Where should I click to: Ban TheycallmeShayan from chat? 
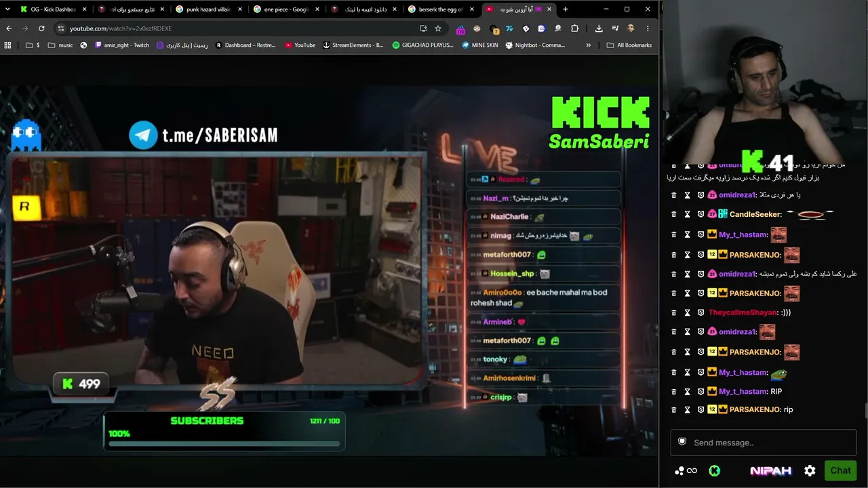(701, 312)
